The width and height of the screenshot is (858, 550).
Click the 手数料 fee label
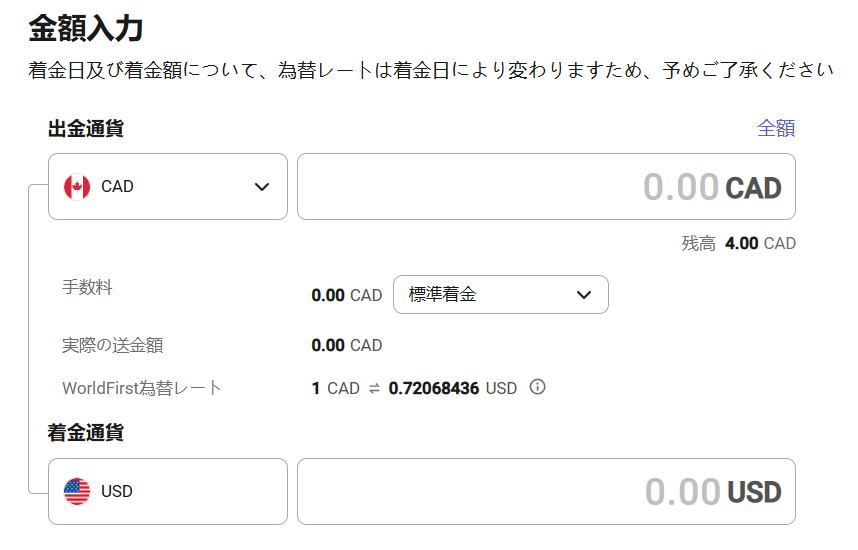pyautogui.click(x=87, y=287)
